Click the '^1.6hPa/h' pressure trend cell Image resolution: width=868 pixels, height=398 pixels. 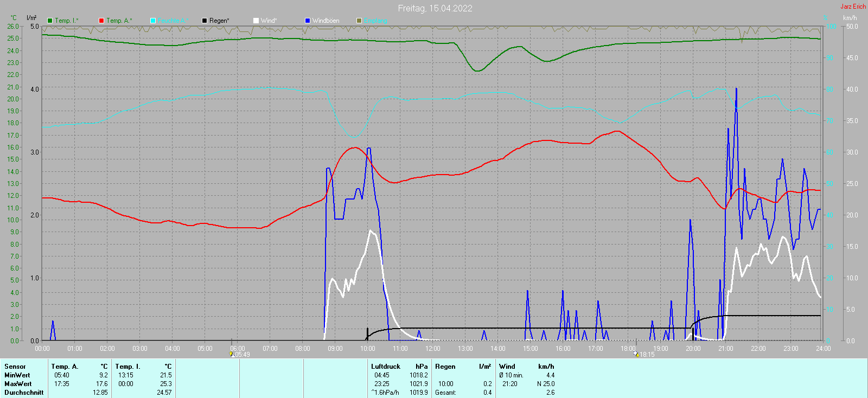tap(385, 393)
